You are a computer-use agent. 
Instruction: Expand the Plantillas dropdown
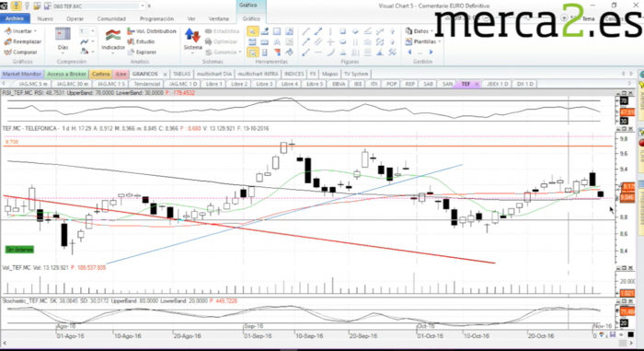[423, 41]
